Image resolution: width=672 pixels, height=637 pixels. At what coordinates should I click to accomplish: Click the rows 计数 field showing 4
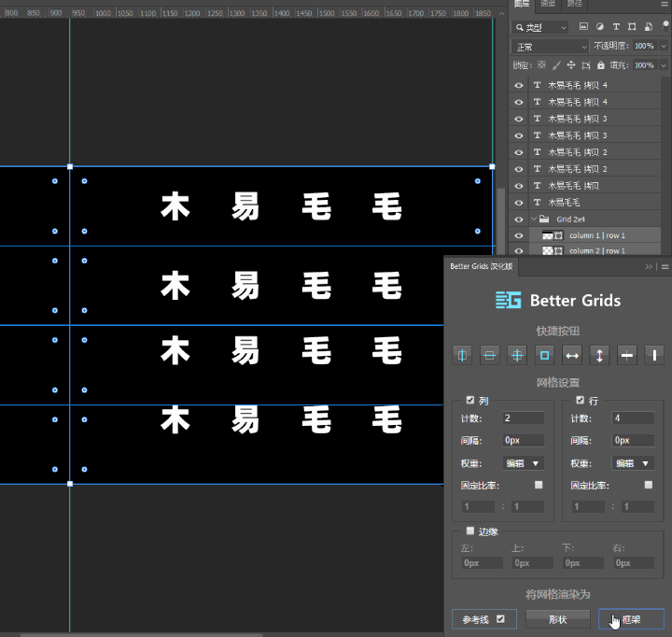(633, 418)
